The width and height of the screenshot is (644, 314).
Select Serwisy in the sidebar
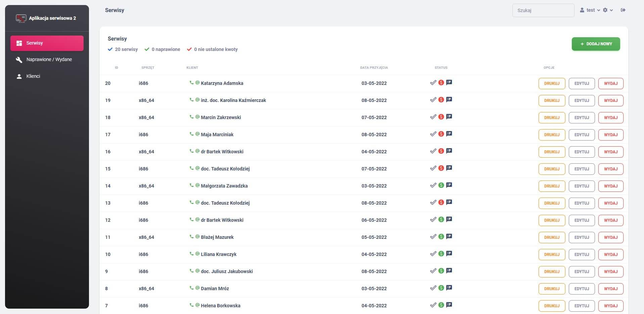pyautogui.click(x=47, y=43)
